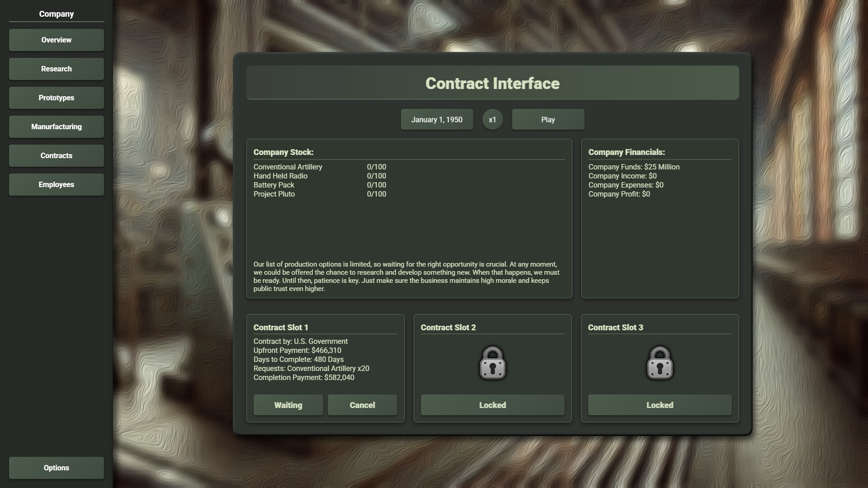
Task: Open the Options menu
Action: tap(56, 468)
